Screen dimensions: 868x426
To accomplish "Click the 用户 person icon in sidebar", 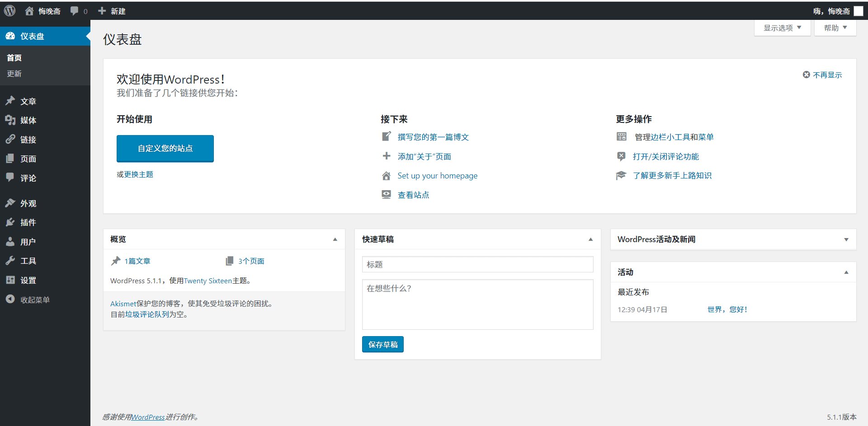I will (10, 242).
